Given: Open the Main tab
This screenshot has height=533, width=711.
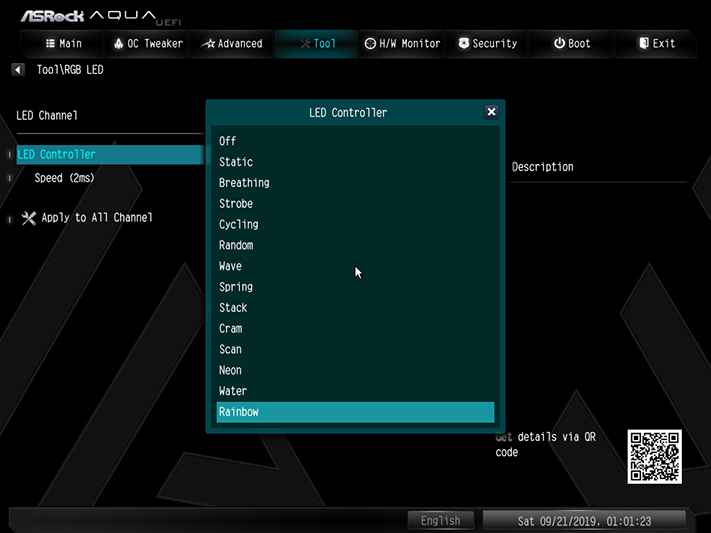Looking at the screenshot, I should click(63, 44).
